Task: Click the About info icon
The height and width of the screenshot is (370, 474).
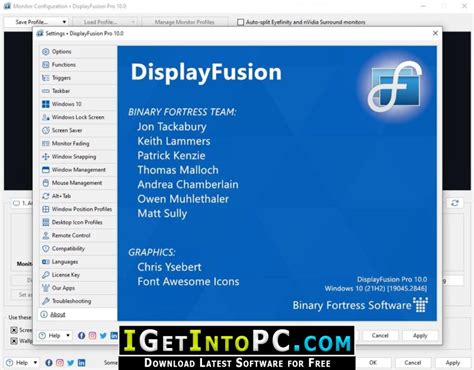Action: click(x=44, y=314)
